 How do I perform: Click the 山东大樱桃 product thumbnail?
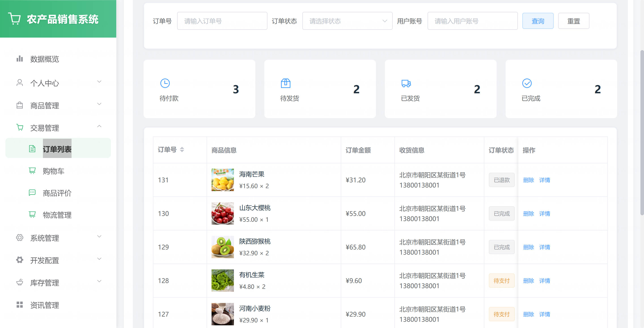tap(222, 213)
